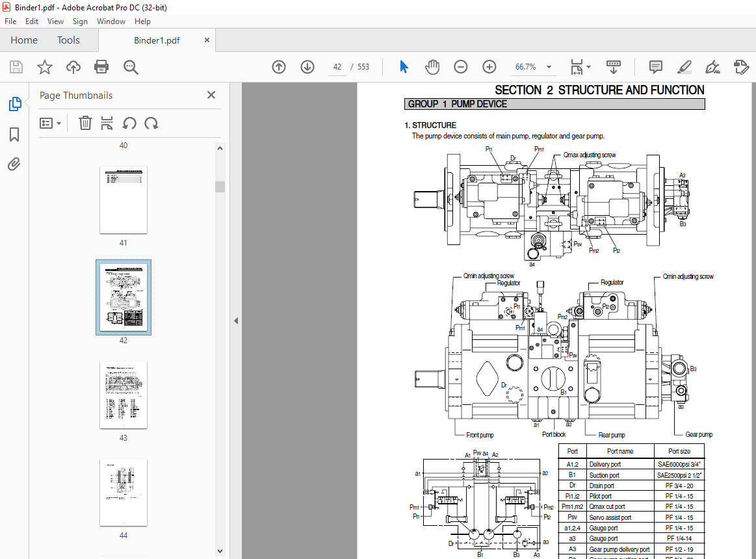Screen dimensions: 756x559
Task: Open the Help menu
Action: [x=142, y=21]
